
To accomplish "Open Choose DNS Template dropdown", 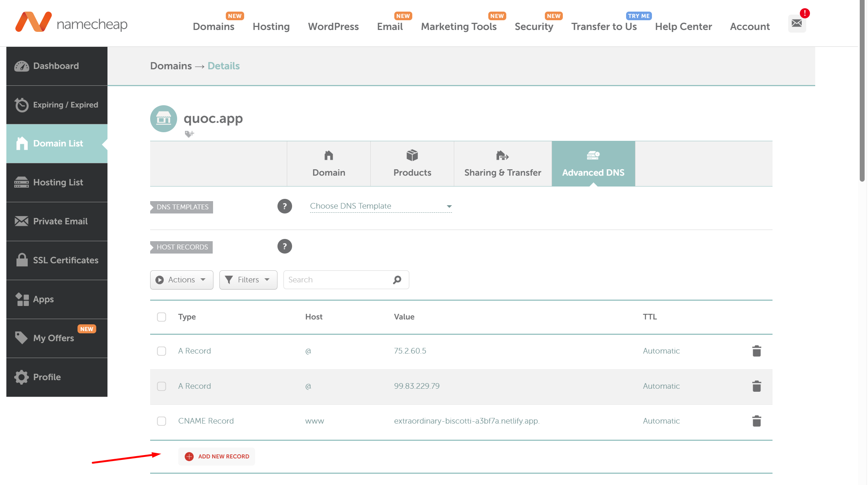I will (380, 206).
